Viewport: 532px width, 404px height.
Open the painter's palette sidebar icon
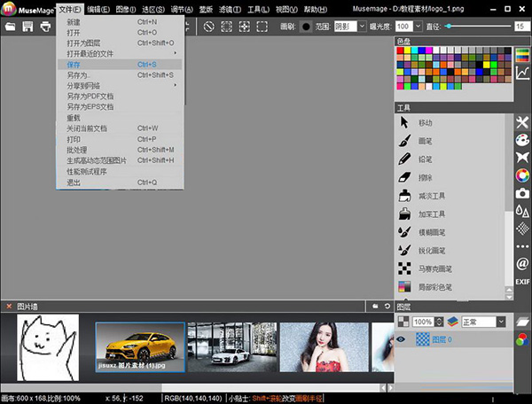pyautogui.click(x=522, y=140)
